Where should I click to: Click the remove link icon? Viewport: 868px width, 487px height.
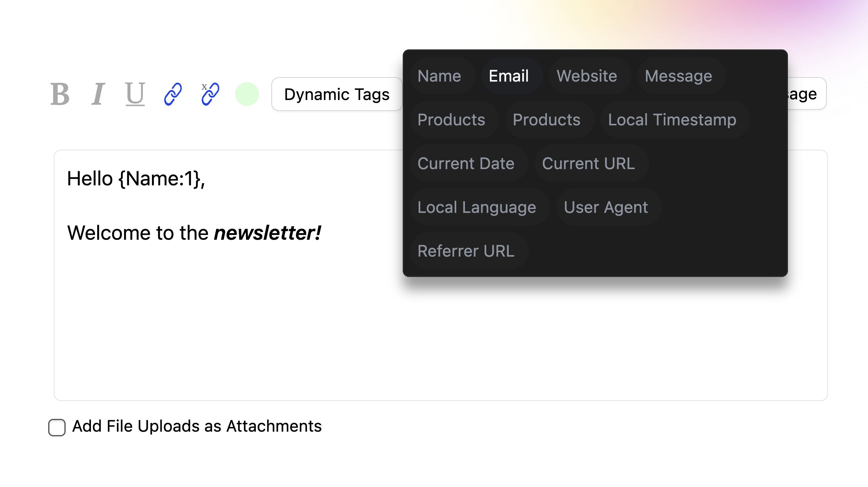pos(210,94)
